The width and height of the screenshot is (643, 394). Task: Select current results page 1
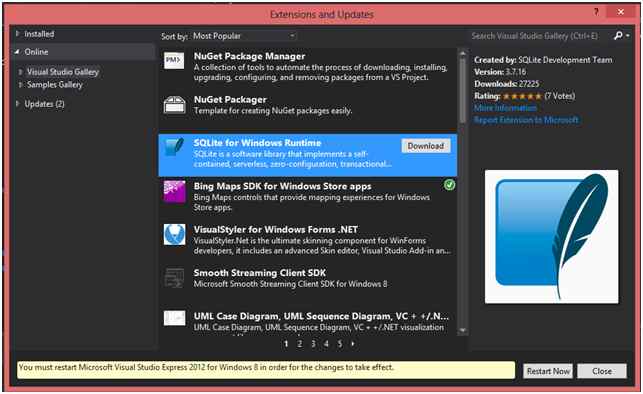[286, 344]
